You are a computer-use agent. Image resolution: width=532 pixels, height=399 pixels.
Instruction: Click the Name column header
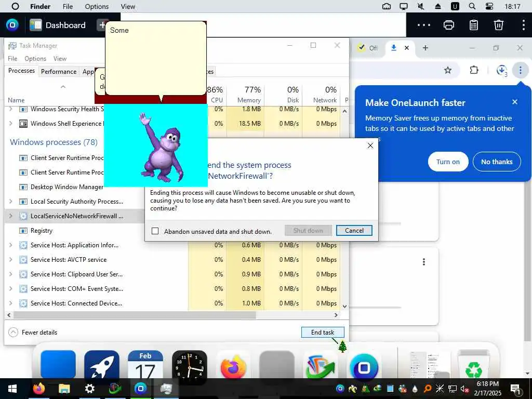(16, 100)
